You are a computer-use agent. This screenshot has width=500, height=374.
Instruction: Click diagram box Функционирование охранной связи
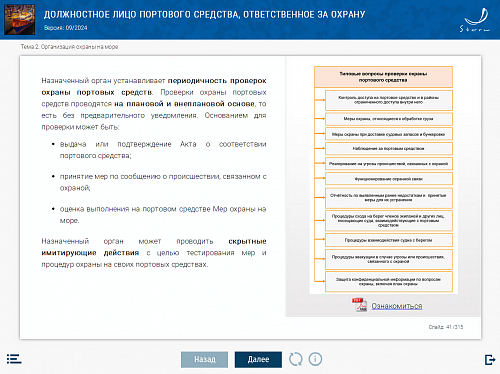[389, 179]
